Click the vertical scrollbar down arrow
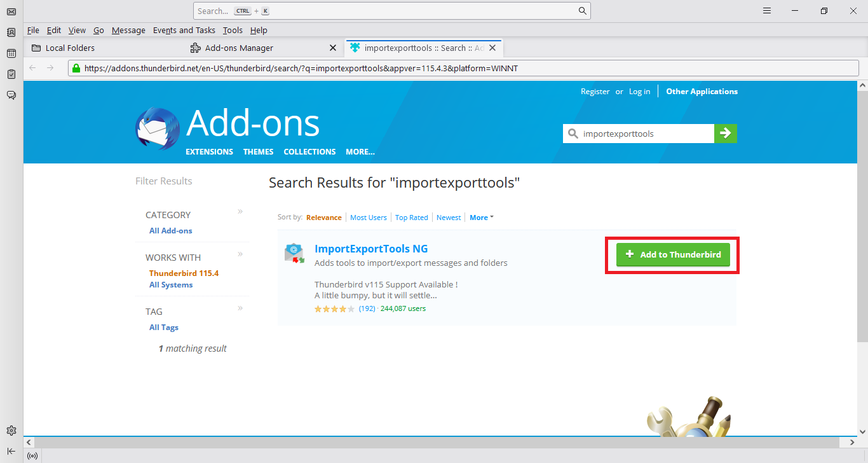The height and width of the screenshot is (463, 868). tap(863, 432)
